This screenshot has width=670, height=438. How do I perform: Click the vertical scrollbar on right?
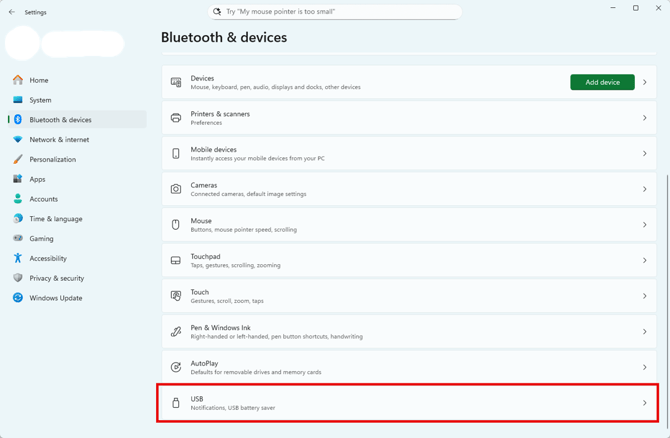point(667,299)
